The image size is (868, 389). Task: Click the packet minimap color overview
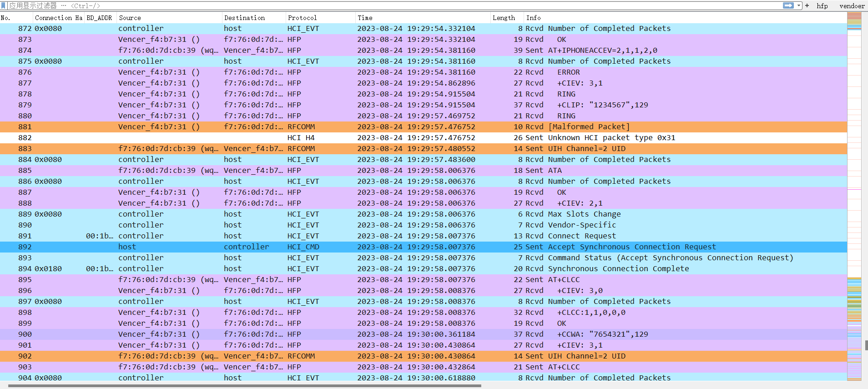[x=854, y=197]
